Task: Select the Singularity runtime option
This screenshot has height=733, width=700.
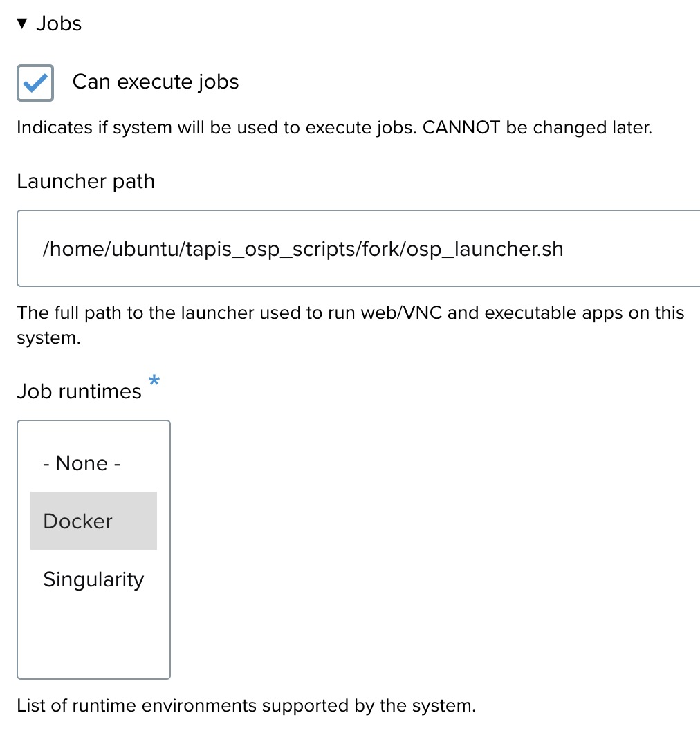Action: click(x=93, y=579)
